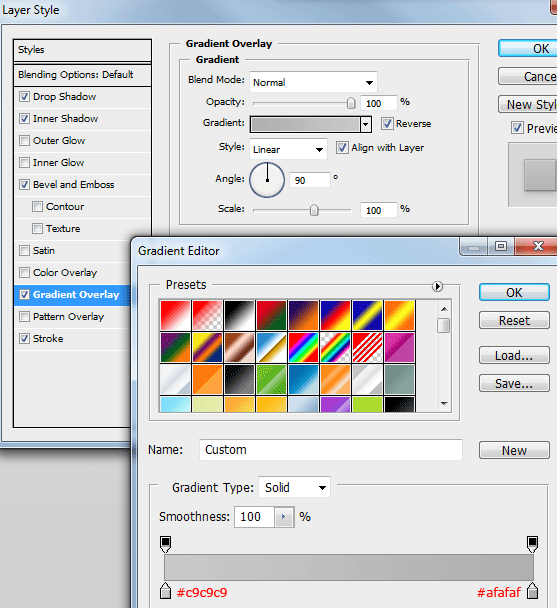
Task: Click OK in the Layer Style dialog
Action: pos(528,48)
